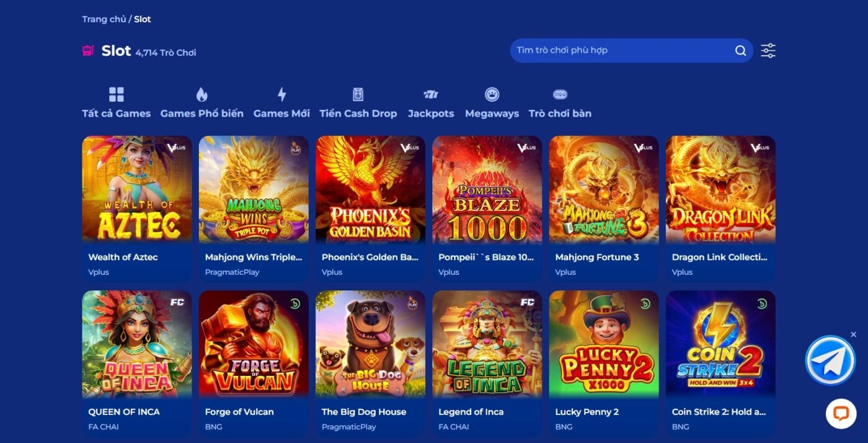
Task: Open the Mahjong Fortune 3 thumbnail
Action: click(604, 189)
